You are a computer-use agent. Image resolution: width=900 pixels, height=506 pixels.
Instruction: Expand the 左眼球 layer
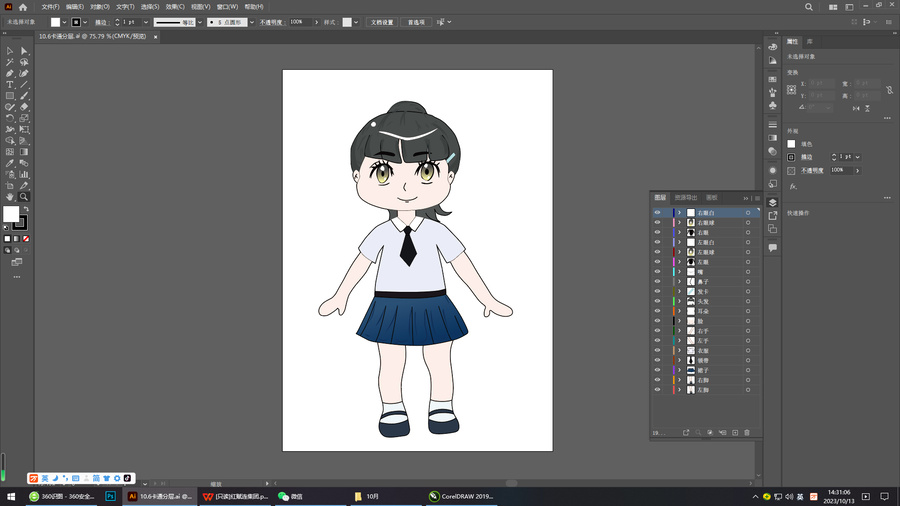(680, 252)
